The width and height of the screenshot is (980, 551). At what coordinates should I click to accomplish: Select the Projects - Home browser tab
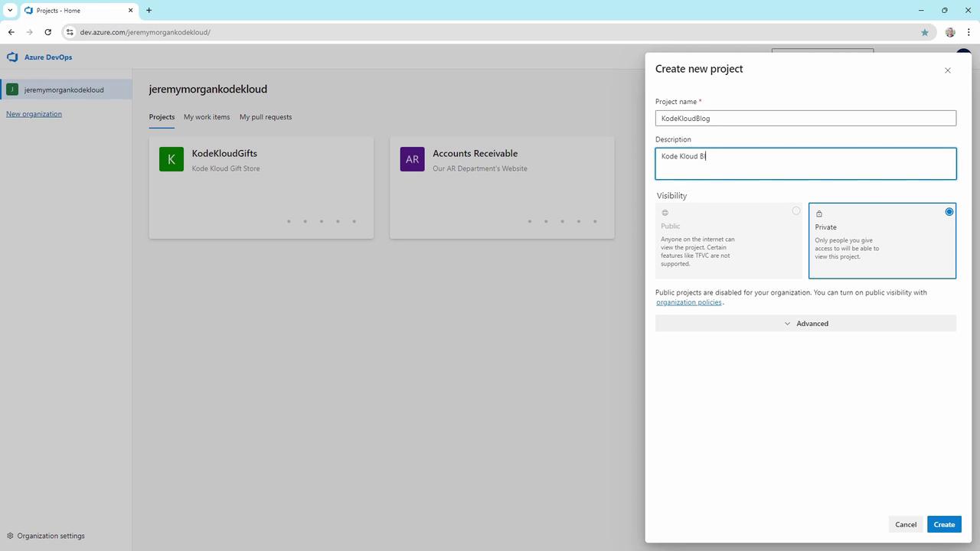pos(79,11)
